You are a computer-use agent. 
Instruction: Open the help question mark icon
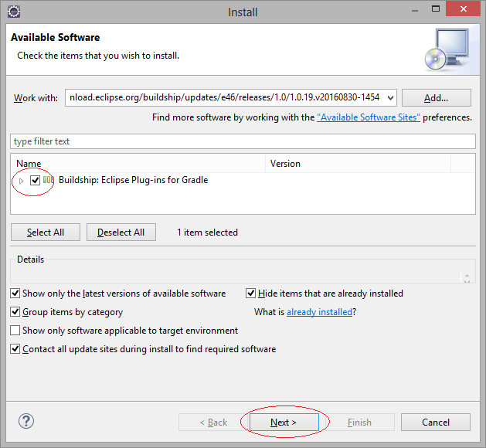26,421
